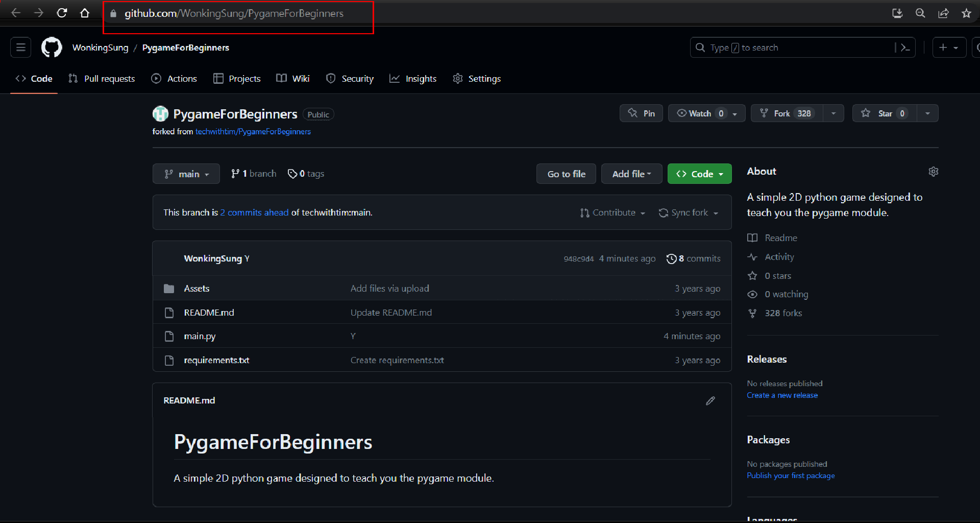The height and width of the screenshot is (523, 980).
Task: Go to browser home via house icon
Action: click(x=85, y=13)
